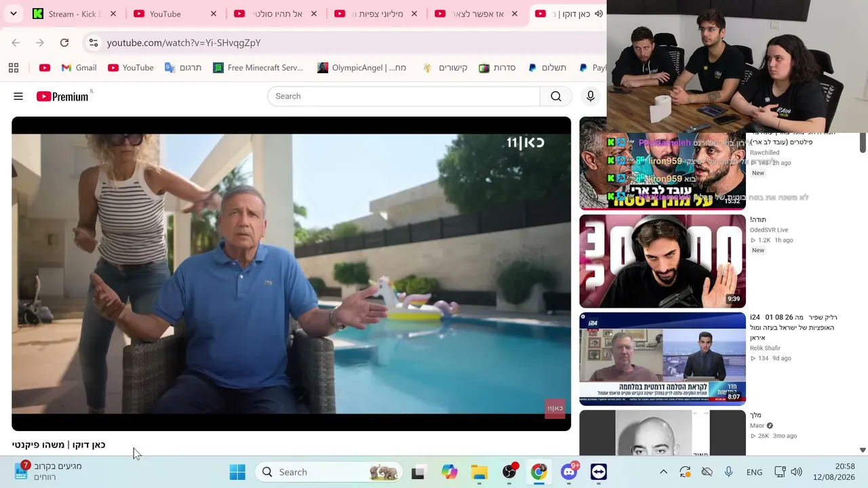
Task: Open the Relik Shafir channel name
Action: 765,348
